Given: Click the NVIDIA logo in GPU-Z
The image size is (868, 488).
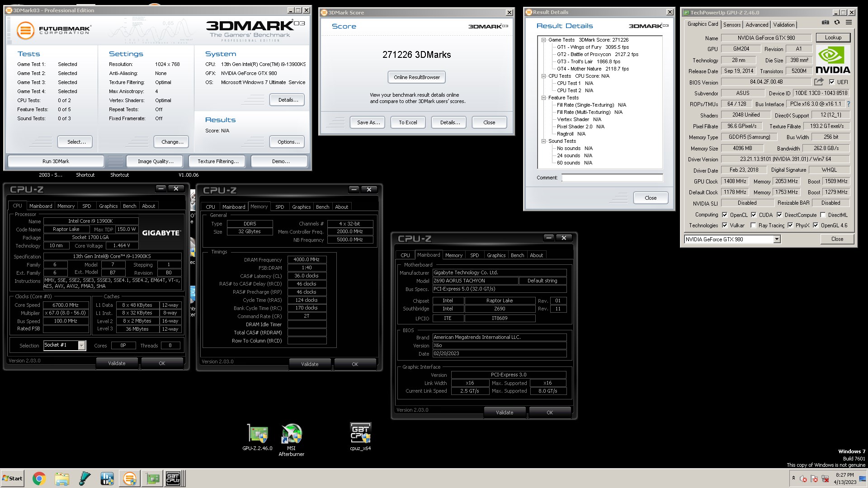Looking at the screenshot, I should tap(833, 60).
